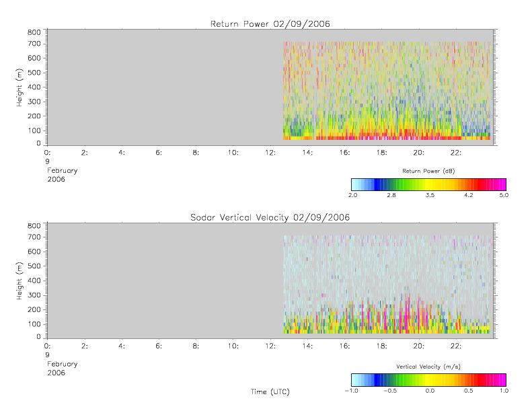The width and height of the screenshot is (532, 411).
Task: Click the 4.2 value on Return Power color bar
Action: click(x=469, y=195)
